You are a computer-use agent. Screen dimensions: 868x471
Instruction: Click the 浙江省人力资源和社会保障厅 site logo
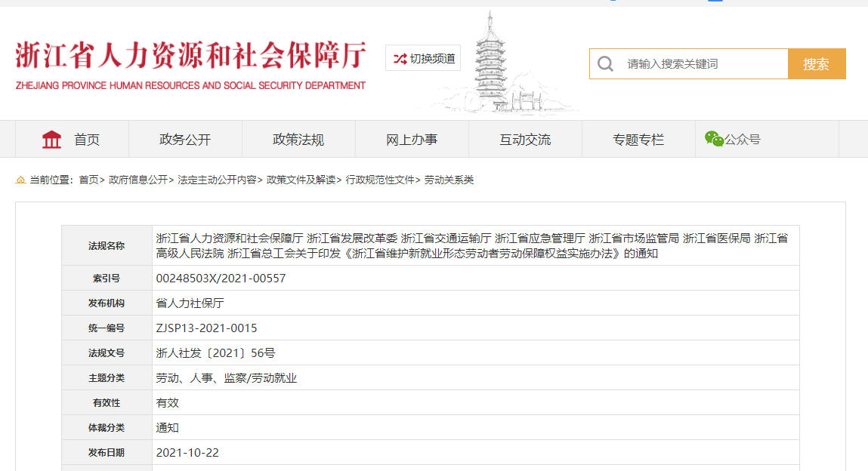[190, 65]
